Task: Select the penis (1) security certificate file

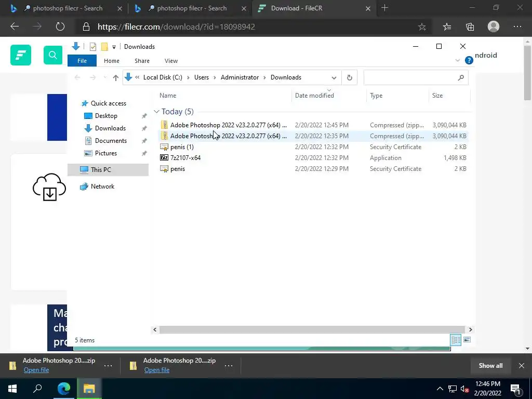Action: coord(313,147)
